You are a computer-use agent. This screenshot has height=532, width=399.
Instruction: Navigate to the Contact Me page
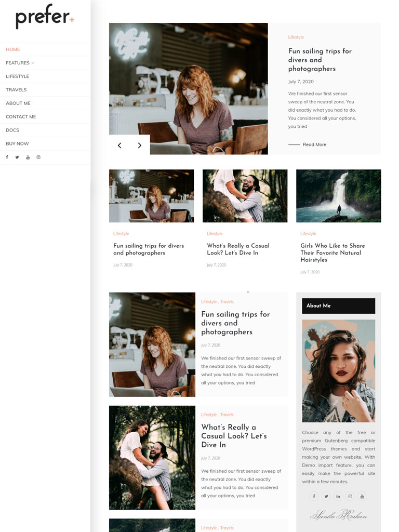pyautogui.click(x=21, y=117)
